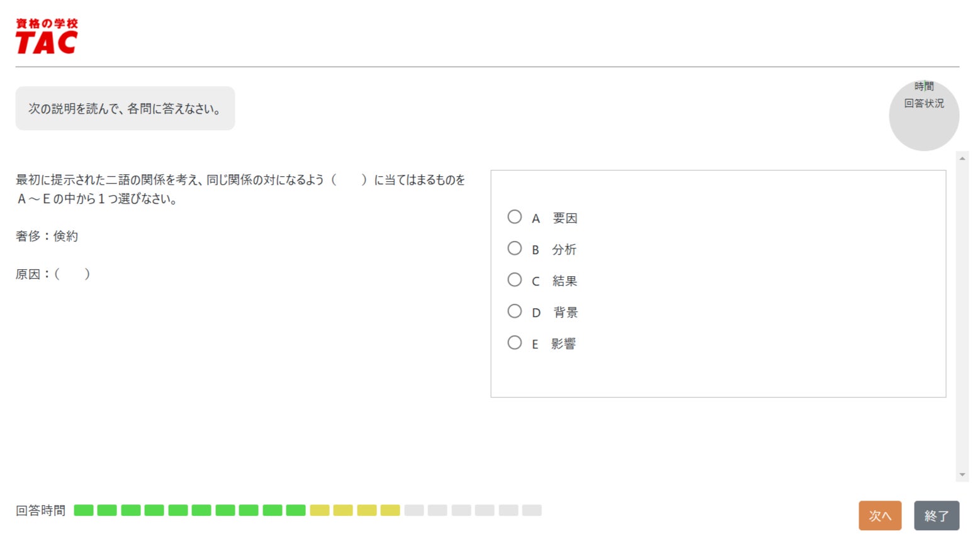Viewport: 980px width, 551px height.
Task: Click scrollbar up arrow
Action: click(962, 159)
